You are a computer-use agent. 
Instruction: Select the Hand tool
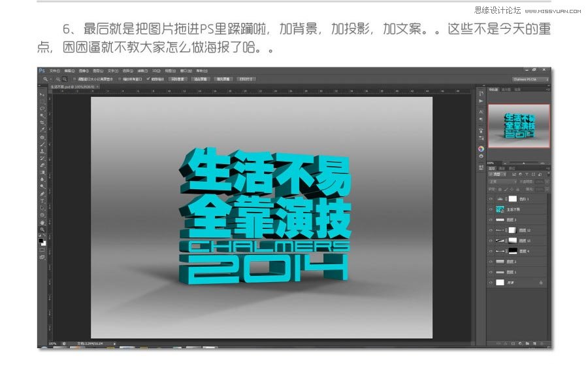tap(42, 223)
